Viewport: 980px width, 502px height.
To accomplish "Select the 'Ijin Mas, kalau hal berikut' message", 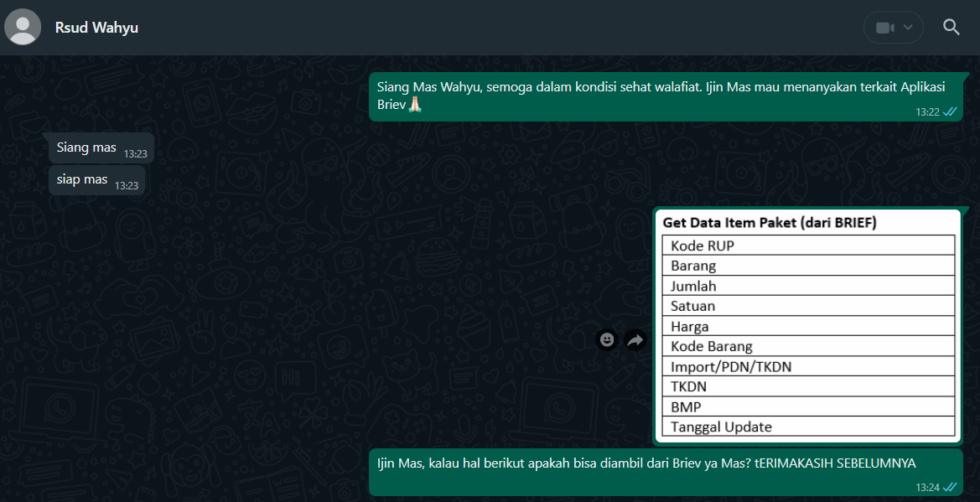I will coord(666,472).
